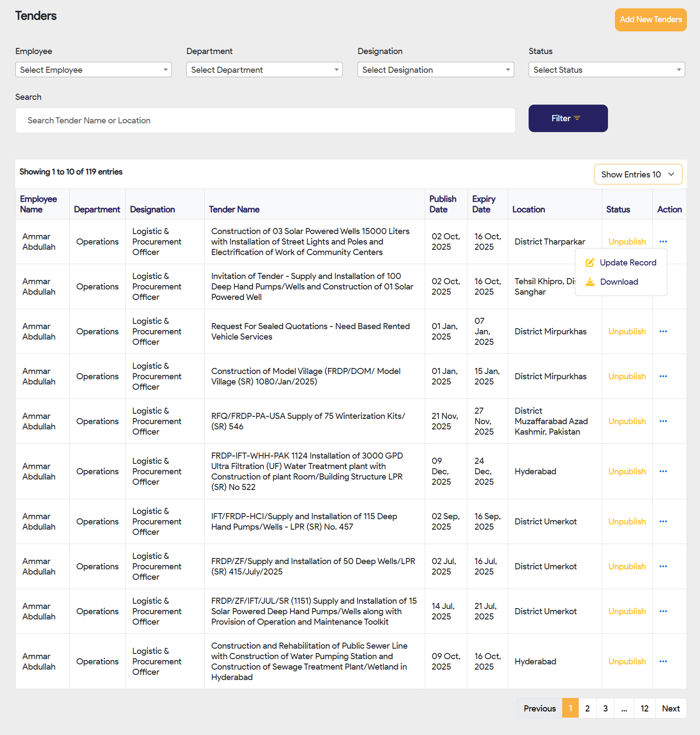Choose Update Record from the action menu
Screen dimensions: 700x735
(627, 262)
